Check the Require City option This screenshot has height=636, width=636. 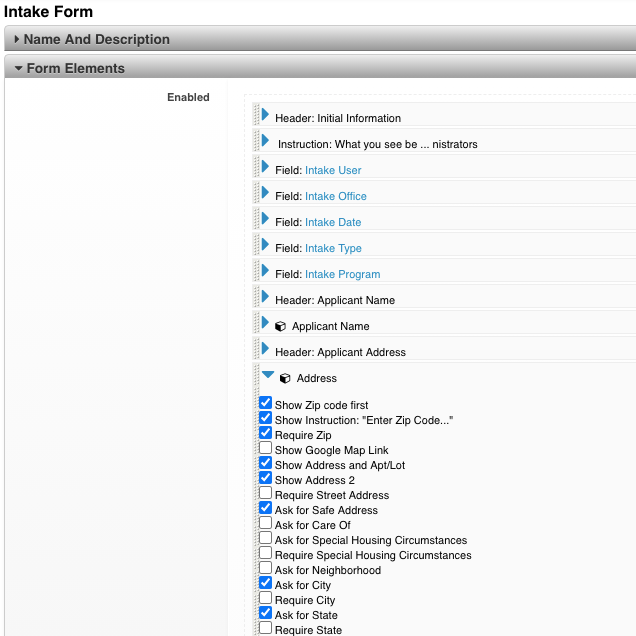(265, 599)
